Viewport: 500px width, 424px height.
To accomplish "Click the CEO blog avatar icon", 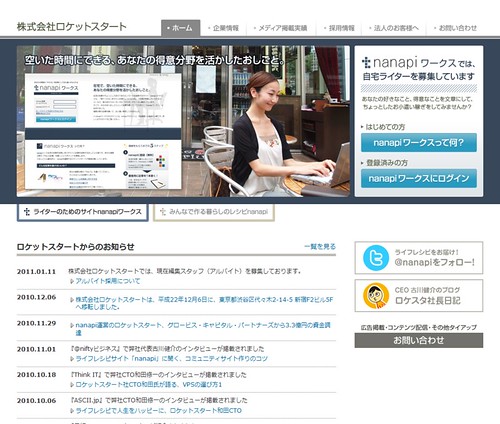I will tap(376, 296).
